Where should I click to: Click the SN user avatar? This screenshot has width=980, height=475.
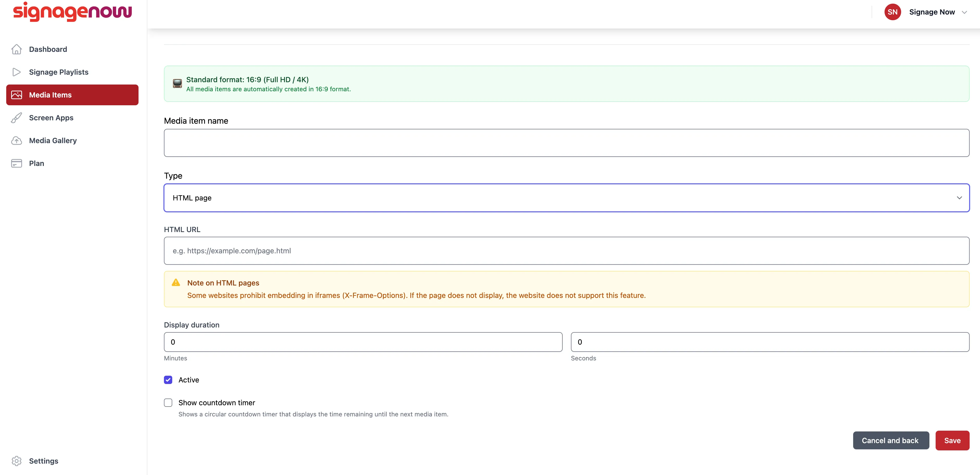892,12
